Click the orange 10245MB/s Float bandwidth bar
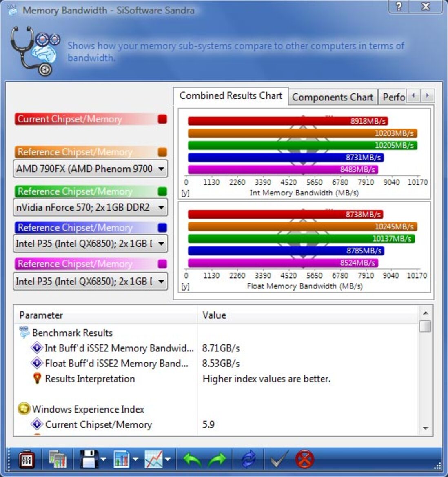Viewport: 448px width, 477px height. click(x=303, y=226)
